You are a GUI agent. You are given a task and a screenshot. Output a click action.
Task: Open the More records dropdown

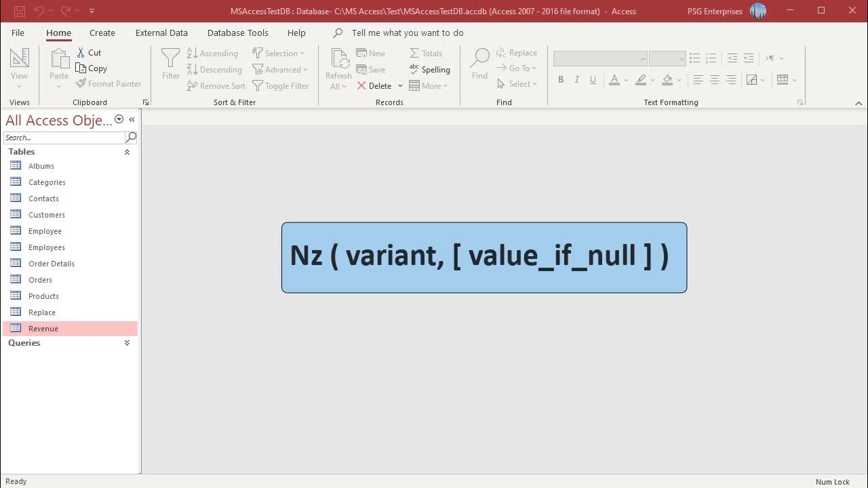point(429,86)
